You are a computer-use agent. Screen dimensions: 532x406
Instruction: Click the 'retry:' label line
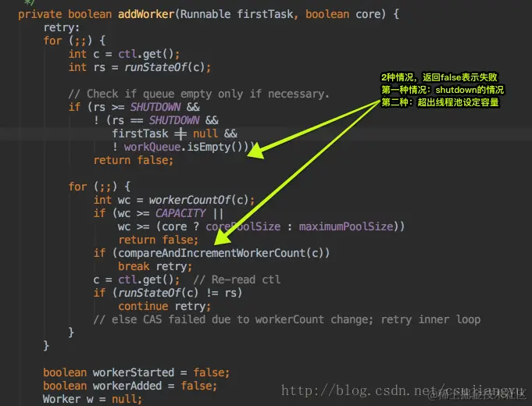coord(62,27)
